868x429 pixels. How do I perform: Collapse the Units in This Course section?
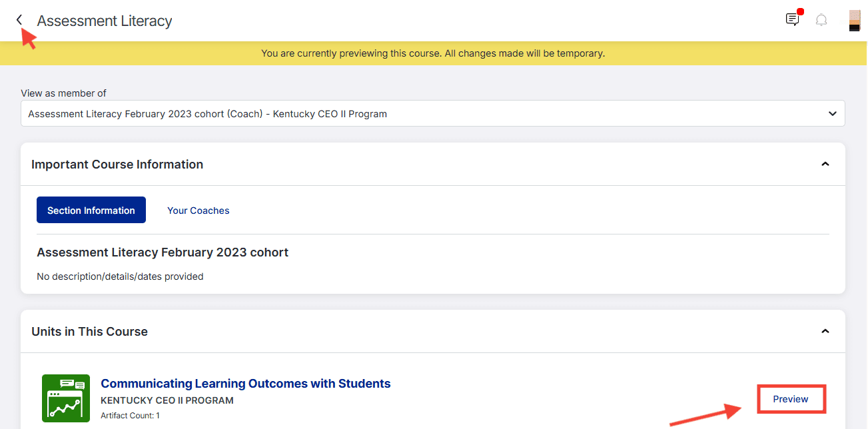pos(825,331)
